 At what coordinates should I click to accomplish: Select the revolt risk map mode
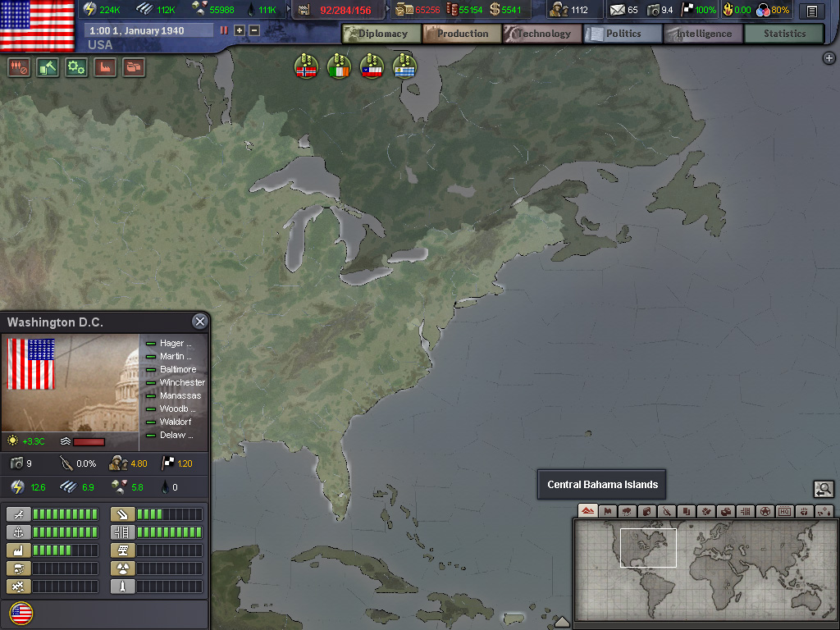[x=666, y=511]
